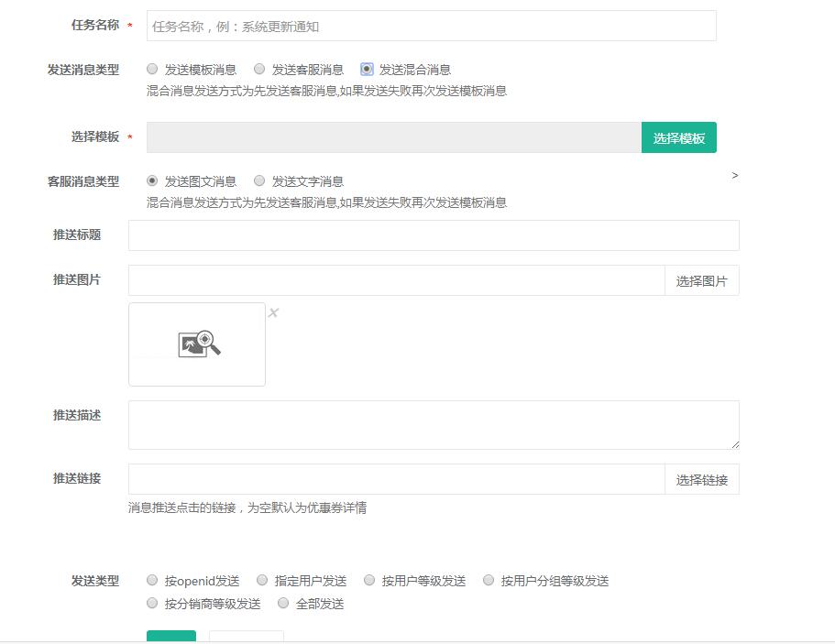Click the small right arrow chevron
The width and height of the screenshot is (835, 644).
click(735, 175)
